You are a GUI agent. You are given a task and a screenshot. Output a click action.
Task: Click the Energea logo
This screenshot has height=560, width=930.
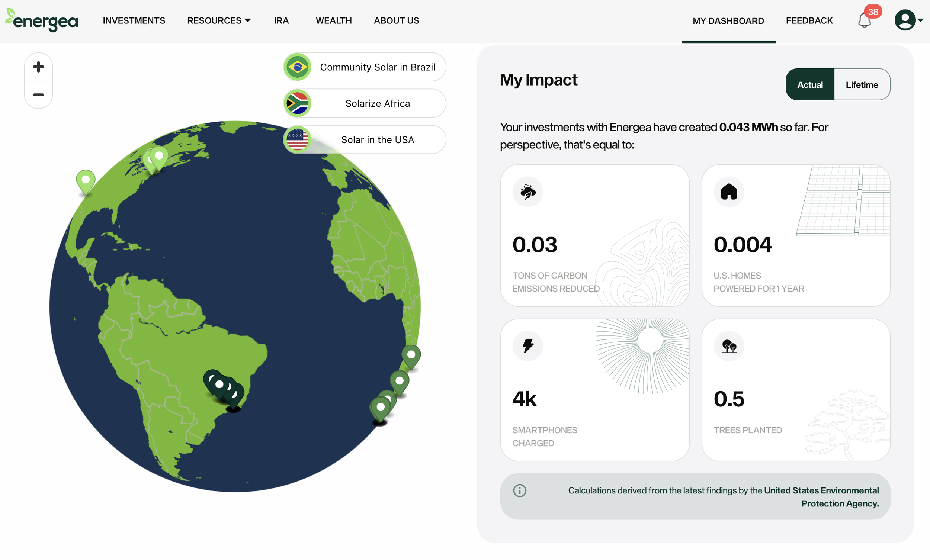pos(42,20)
